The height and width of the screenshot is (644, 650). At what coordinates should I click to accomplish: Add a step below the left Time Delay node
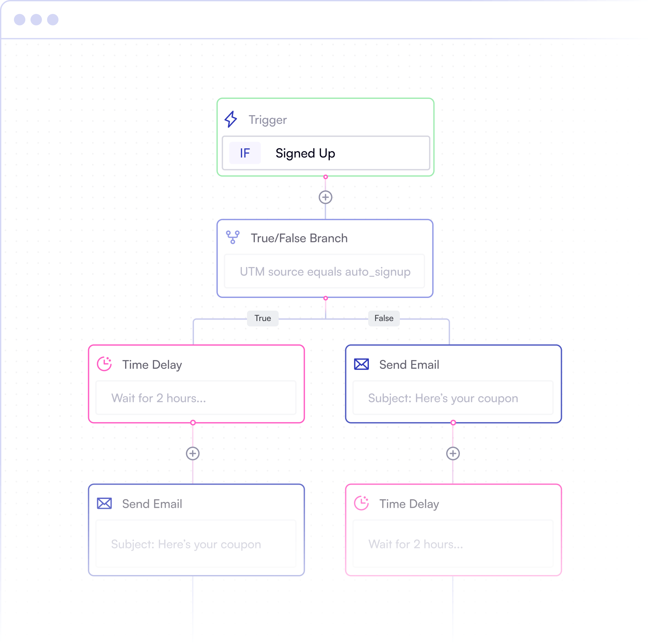click(x=193, y=454)
